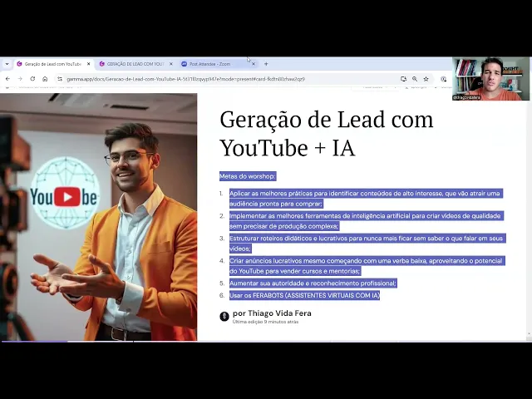
Task: Click goal 6 'Usar os FERABOTS'
Action: [x=304, y=296]
